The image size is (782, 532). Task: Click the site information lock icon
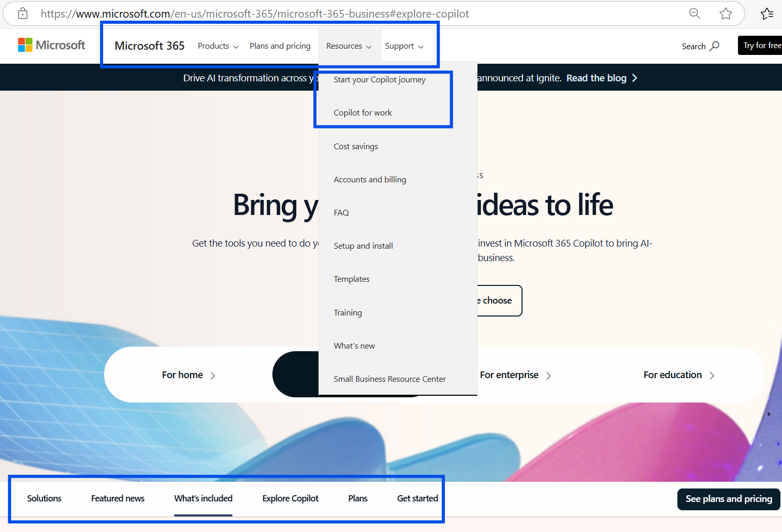(x=23, y=14)
